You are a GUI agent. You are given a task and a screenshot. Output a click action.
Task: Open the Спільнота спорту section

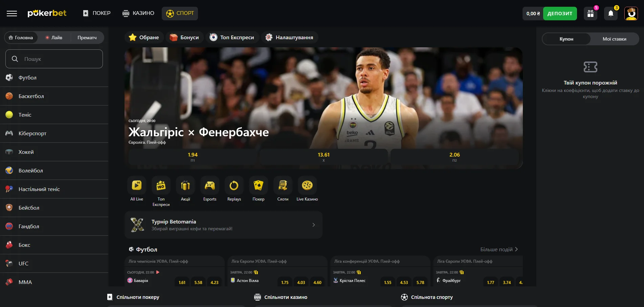click(427, 297)
